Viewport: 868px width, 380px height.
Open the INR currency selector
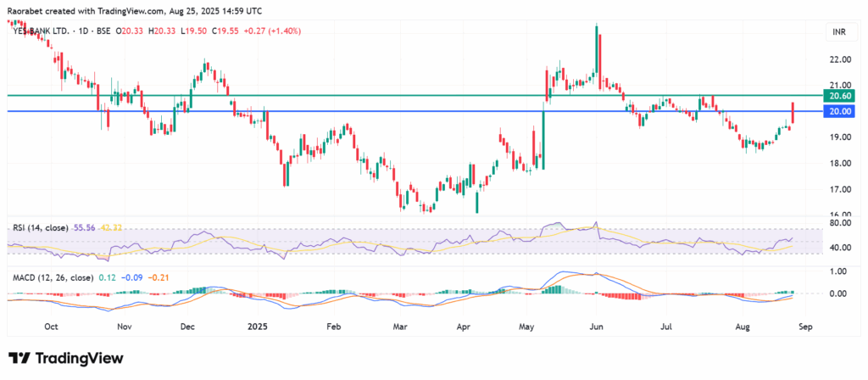[840, 31]
